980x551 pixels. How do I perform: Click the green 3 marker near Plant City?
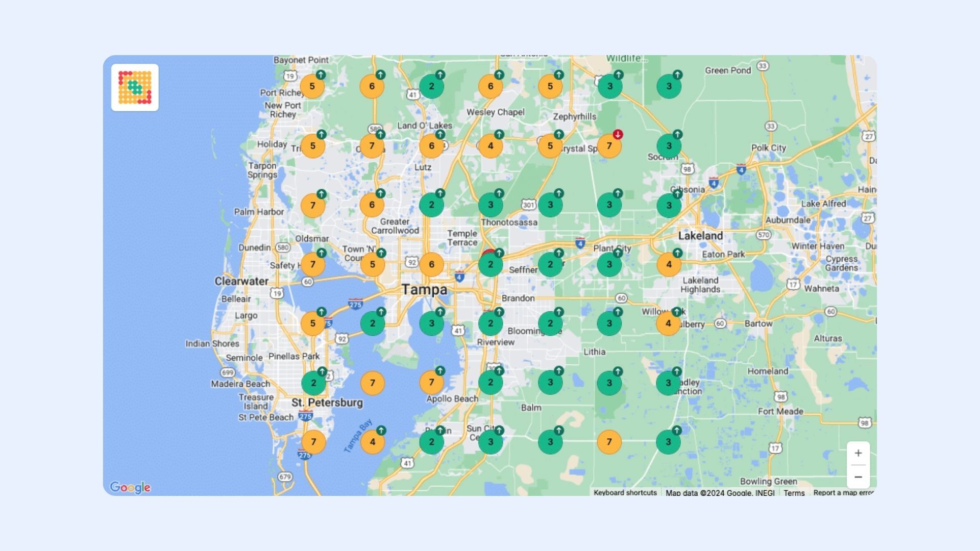[609, 264]
